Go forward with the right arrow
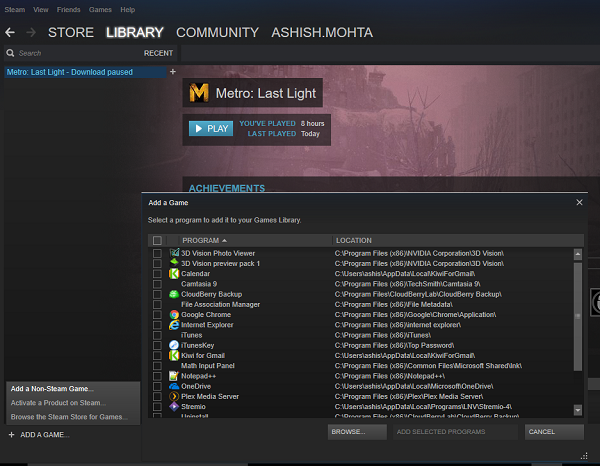The image size is (600, 466). point(31,33)
